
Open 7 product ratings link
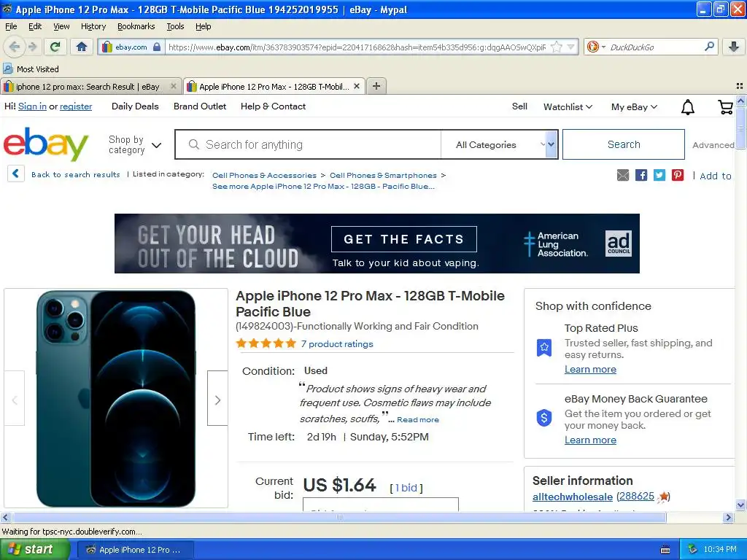336,344
